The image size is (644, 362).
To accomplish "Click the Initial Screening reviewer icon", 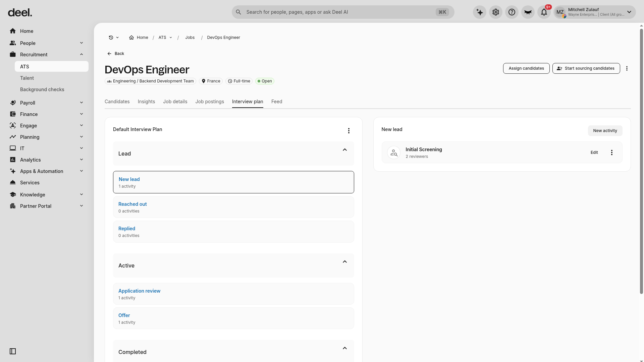I will click(394, 153).
